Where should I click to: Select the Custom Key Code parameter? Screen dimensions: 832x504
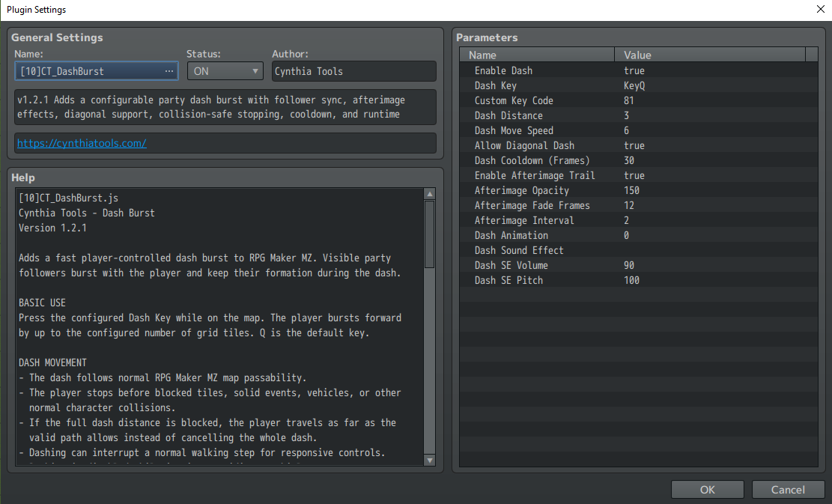[x=639, y=100]
